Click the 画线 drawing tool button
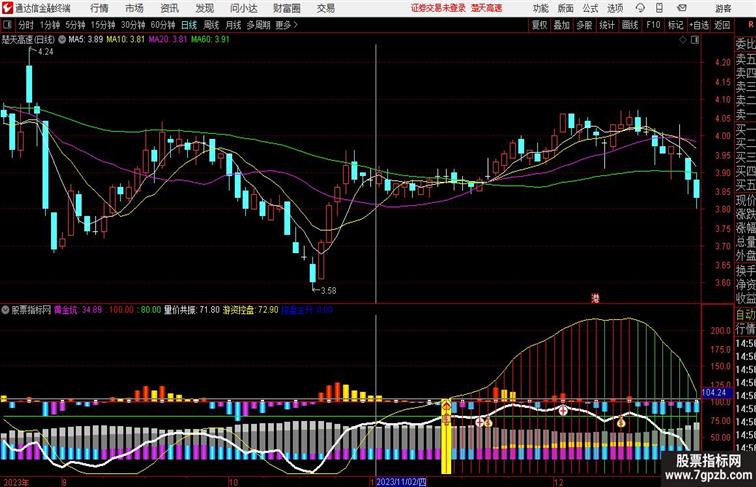The image size is (756, 487). pos(630,25)
